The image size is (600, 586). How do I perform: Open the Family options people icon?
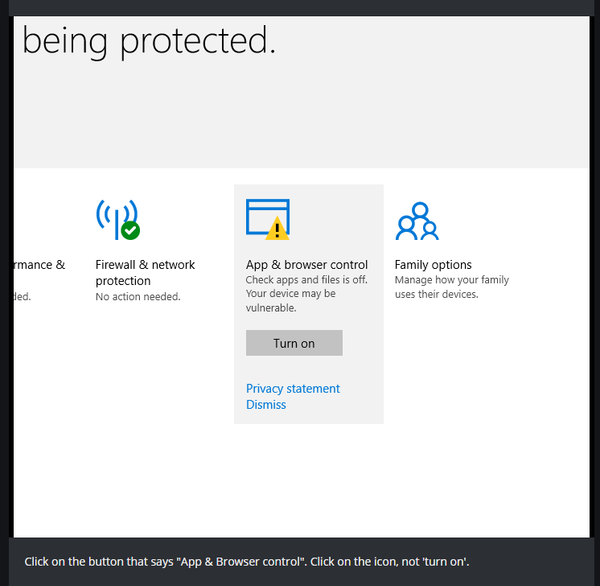tap(417, 222)
